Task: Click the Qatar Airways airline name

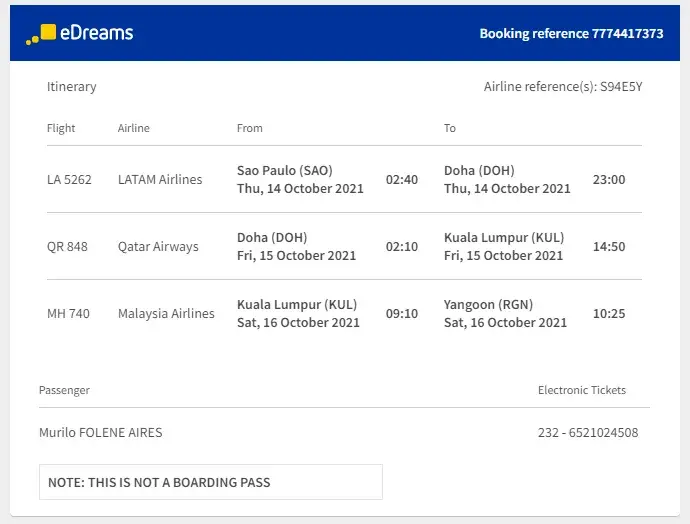Action: 158,247
